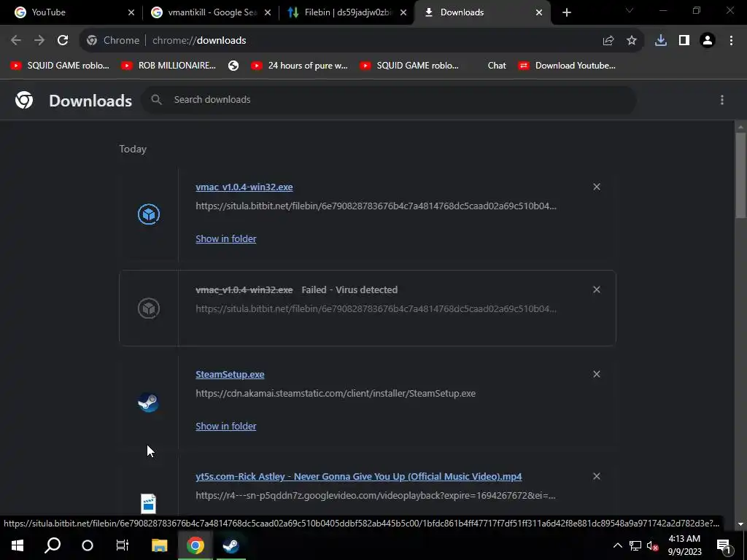Viewport: 747px width, 560px height.
Task: Open the muted volume tray icon
Action: click(653, 545)
